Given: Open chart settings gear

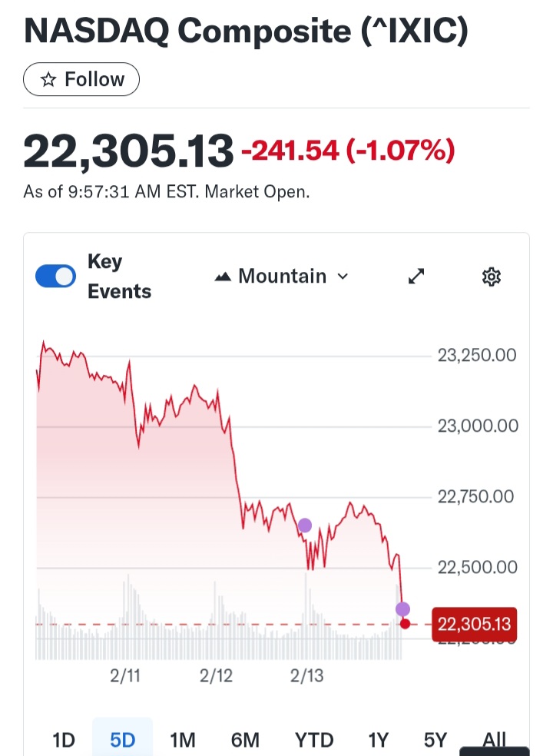Looking at the screenshot, I should (x=492, y=277).
